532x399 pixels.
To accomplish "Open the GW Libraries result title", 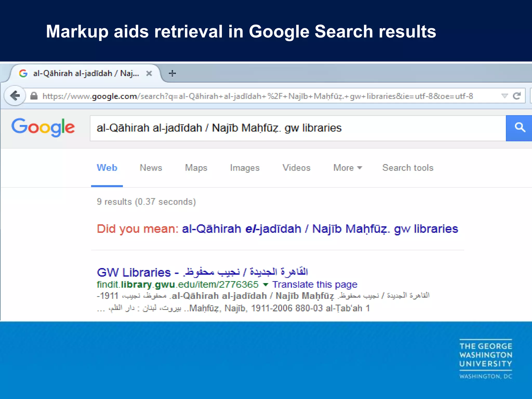I will tap(202, 272).
